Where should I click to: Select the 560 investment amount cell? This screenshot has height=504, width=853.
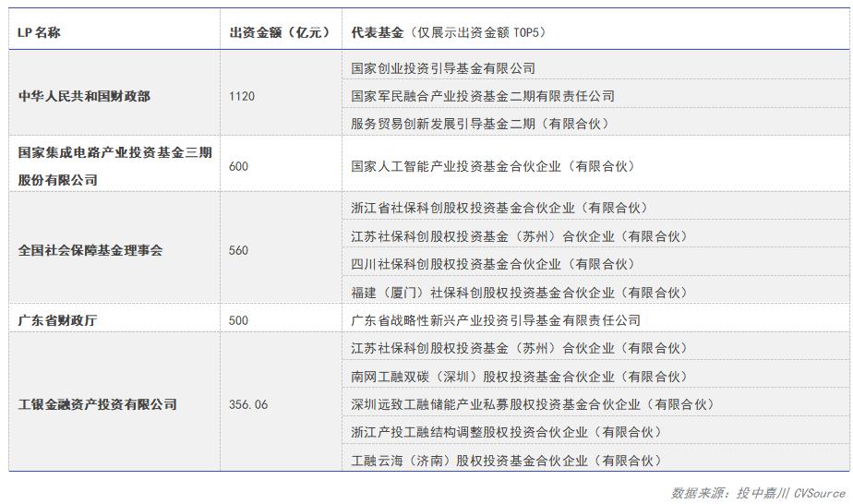[x=238, y=250]
